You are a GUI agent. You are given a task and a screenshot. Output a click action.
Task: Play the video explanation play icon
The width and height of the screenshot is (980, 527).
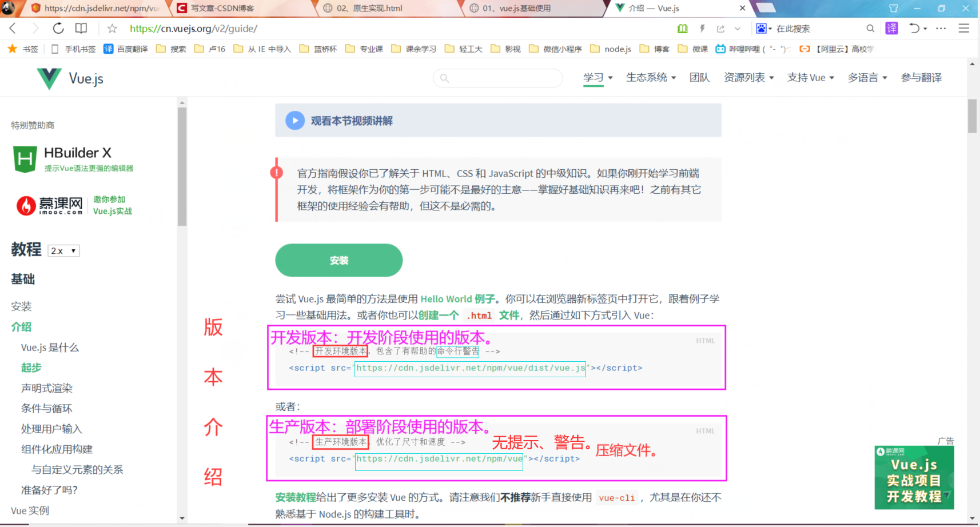pos(295,121)
